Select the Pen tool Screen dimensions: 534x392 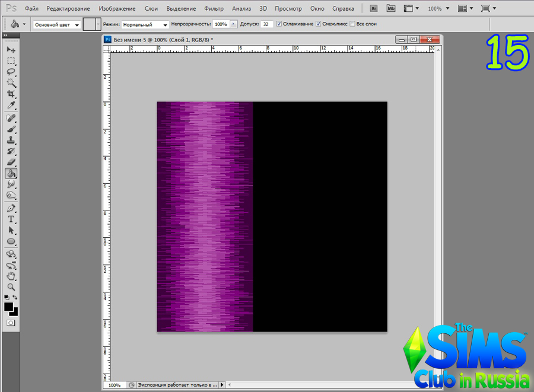(x=11, y=208)
